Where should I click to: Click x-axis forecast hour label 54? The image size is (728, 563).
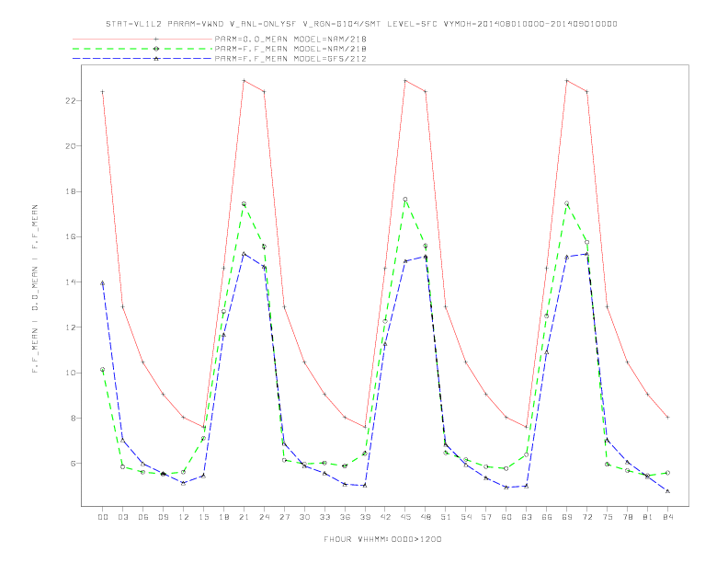click(x=466, y=517)
